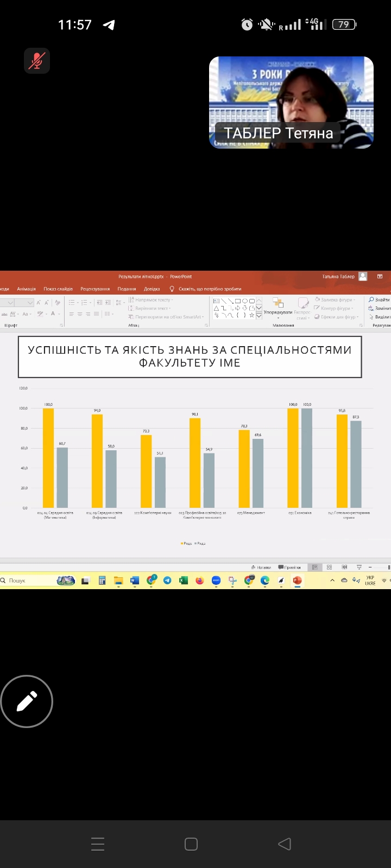Image resolution: width=391 pixels, height=868 pixels.
Task: Click Примітки comments button in status bar
Action: [289, 567]
